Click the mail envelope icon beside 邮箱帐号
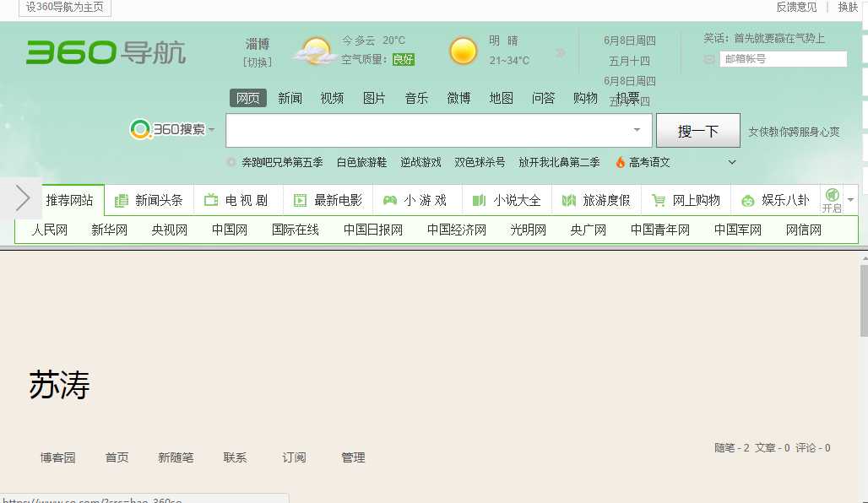The image size is (868, 503). click(x=709, y=59)
